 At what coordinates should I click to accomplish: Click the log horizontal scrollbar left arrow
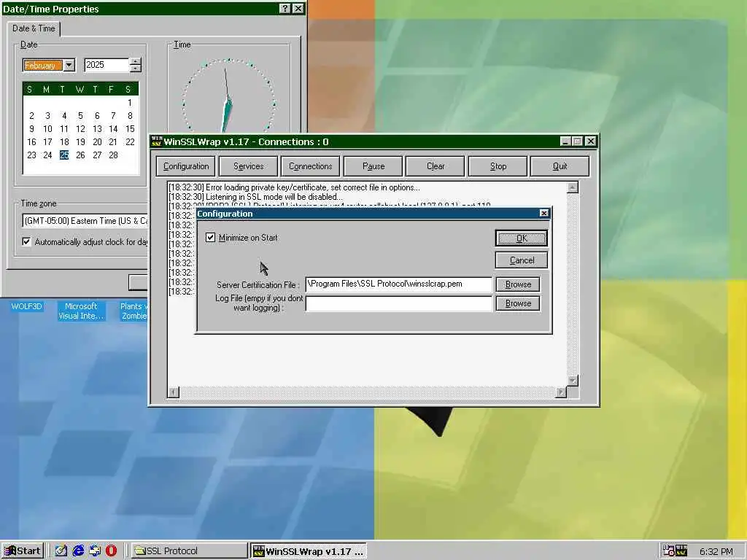(x=174, y=392)
